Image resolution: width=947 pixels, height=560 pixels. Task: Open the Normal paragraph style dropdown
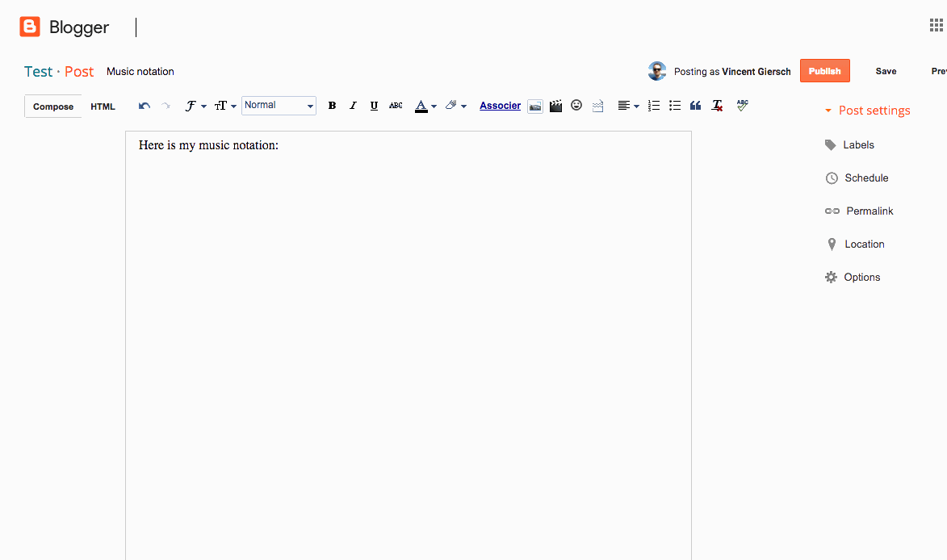pos(279,105)
